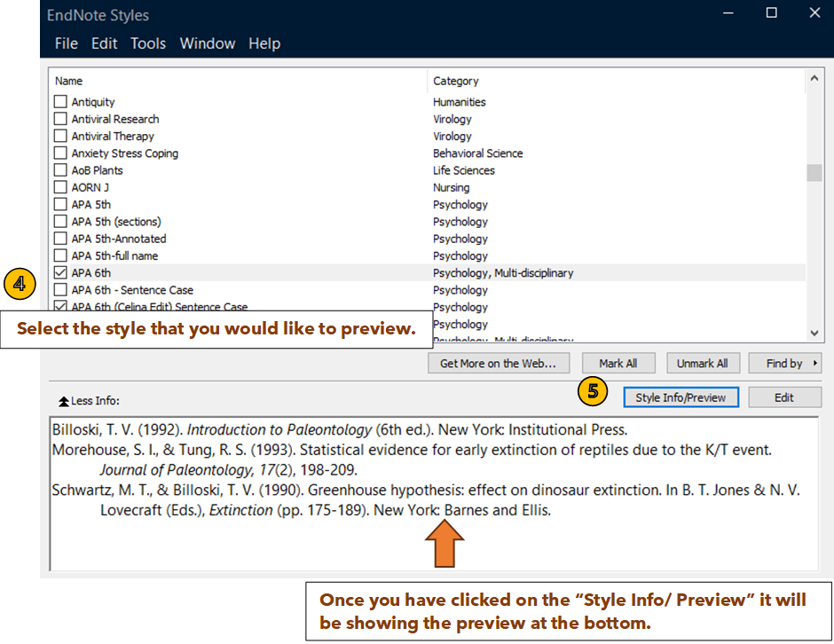834x644 pixels.
Task: Toggle the AoB Plants checkbox
Action: pos(59,169)
